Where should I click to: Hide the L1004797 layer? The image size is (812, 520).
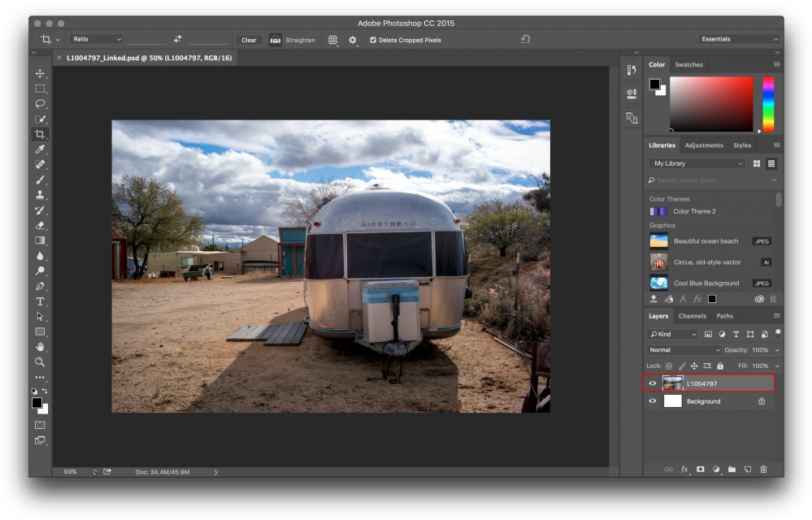coord(652,383)
